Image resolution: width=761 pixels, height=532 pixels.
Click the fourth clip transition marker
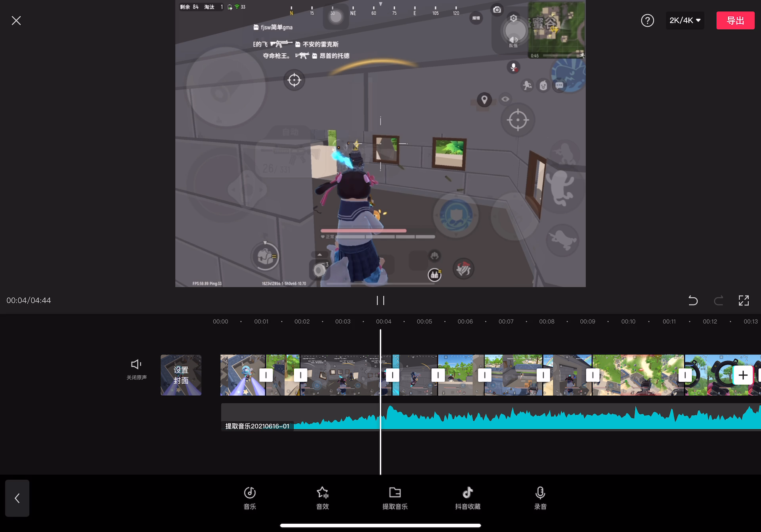[438, 375]
